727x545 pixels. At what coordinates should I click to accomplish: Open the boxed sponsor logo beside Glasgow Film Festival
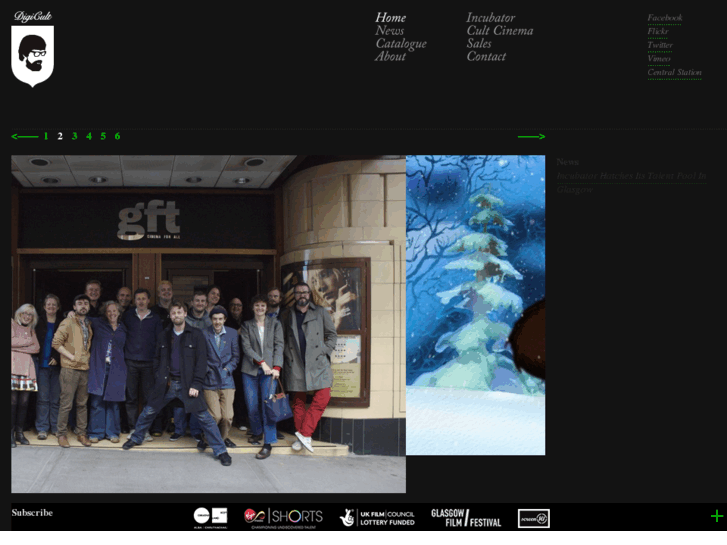click(x=534, y=518)
